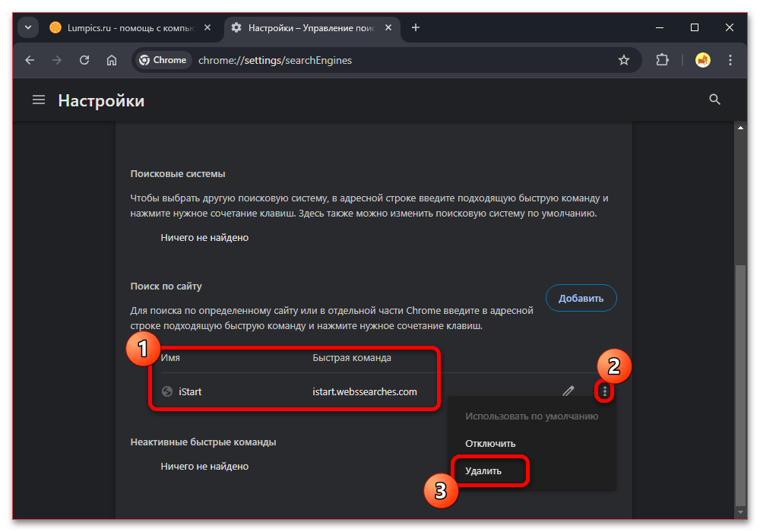
Task: Edit the iStart entry with pencil icon
Action: click(568, 391)
